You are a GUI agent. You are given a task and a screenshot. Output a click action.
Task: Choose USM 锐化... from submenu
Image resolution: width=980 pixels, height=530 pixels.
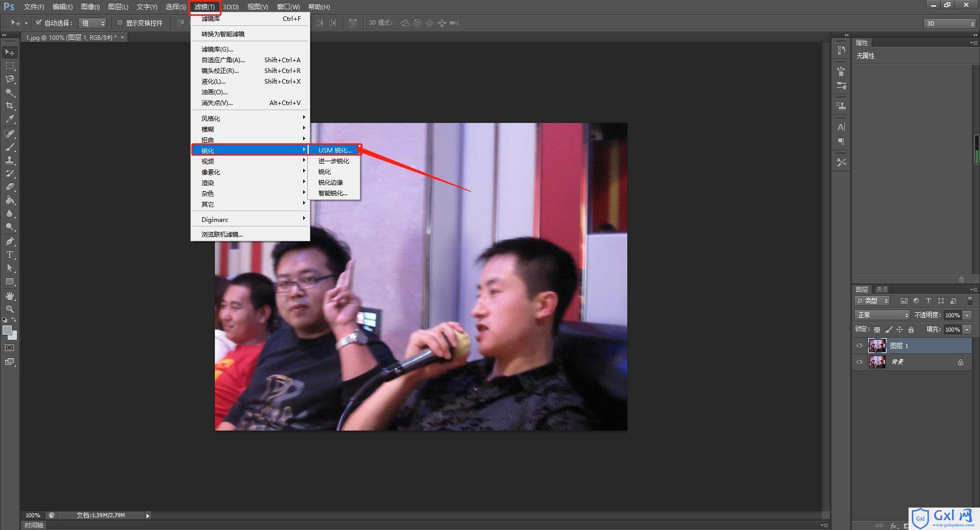click(x=335, y=150)
